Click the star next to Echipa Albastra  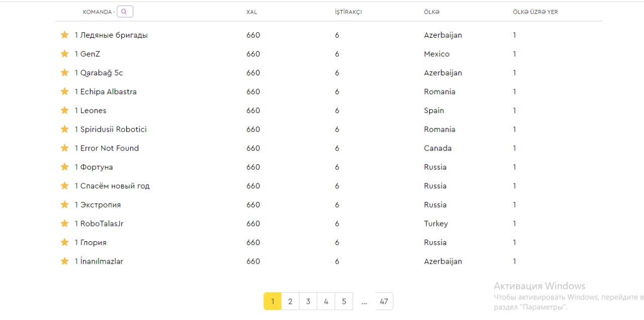click(x=64, y=91)
